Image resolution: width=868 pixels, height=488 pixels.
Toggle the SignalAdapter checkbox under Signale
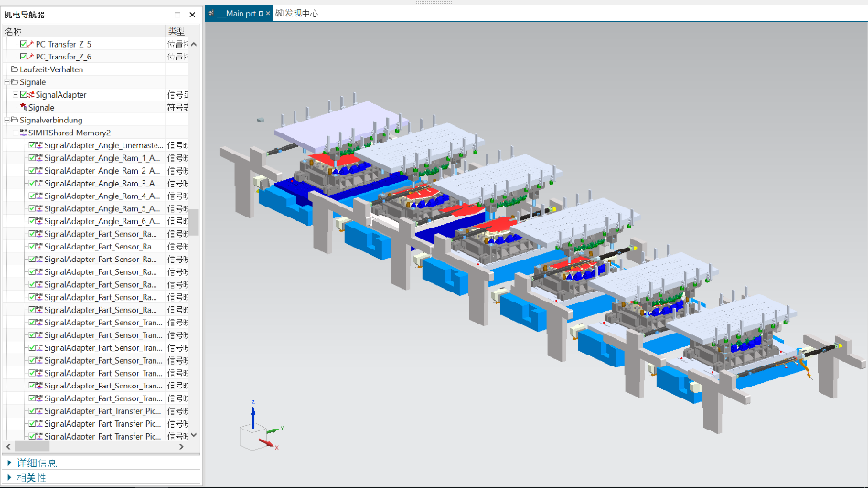point(23,95)
